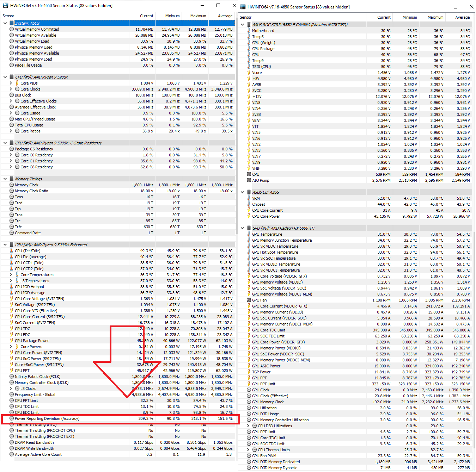Click the HWiNFO64 app icon in the right window title bar
The height and width of the screenshot is (472, 476).
pyautogui.click(x=243, y=7)
